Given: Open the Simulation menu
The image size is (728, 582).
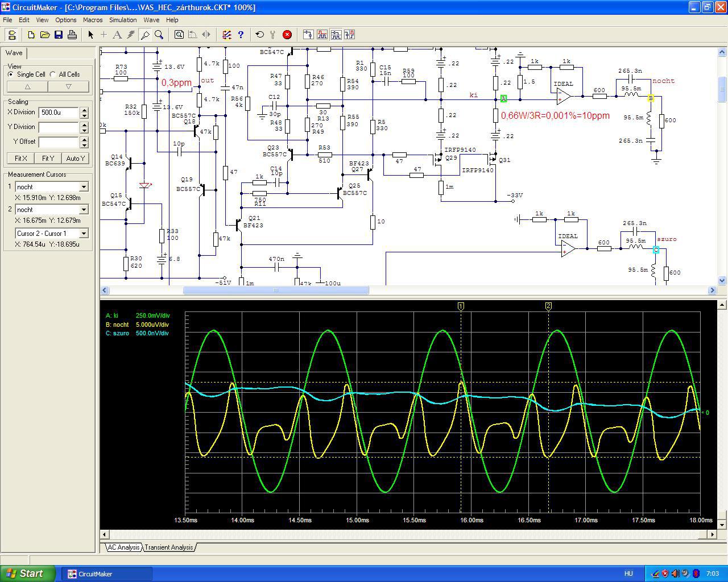Looking at the screenshot, I should 123,20.
